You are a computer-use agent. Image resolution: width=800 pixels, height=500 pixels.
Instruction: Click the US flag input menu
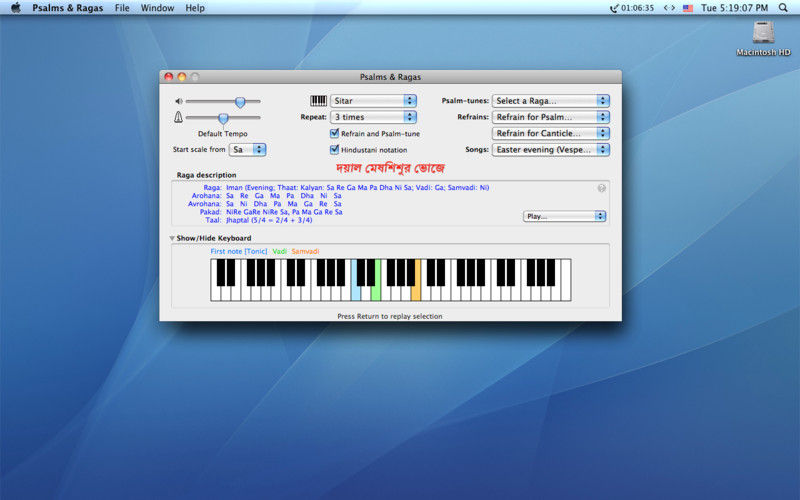pyautogui.click(x=688, y=8)
